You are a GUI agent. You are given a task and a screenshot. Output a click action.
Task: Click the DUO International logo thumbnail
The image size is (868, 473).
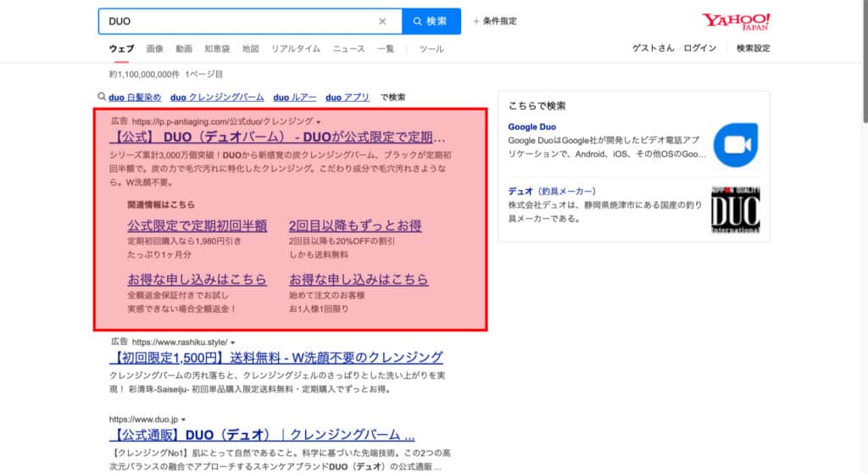pos(735,210)
